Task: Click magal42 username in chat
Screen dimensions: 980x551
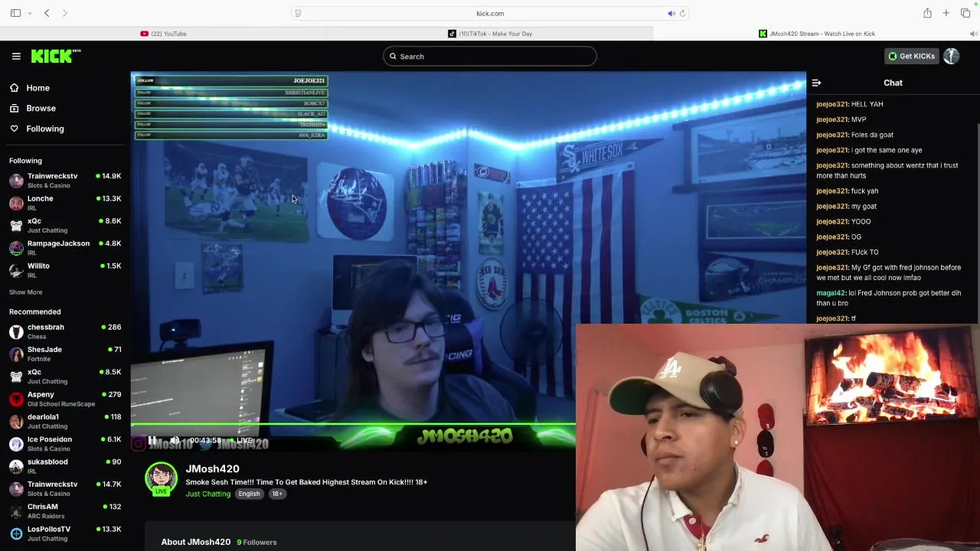Action: pyautogui.click(x=831, y=293)
